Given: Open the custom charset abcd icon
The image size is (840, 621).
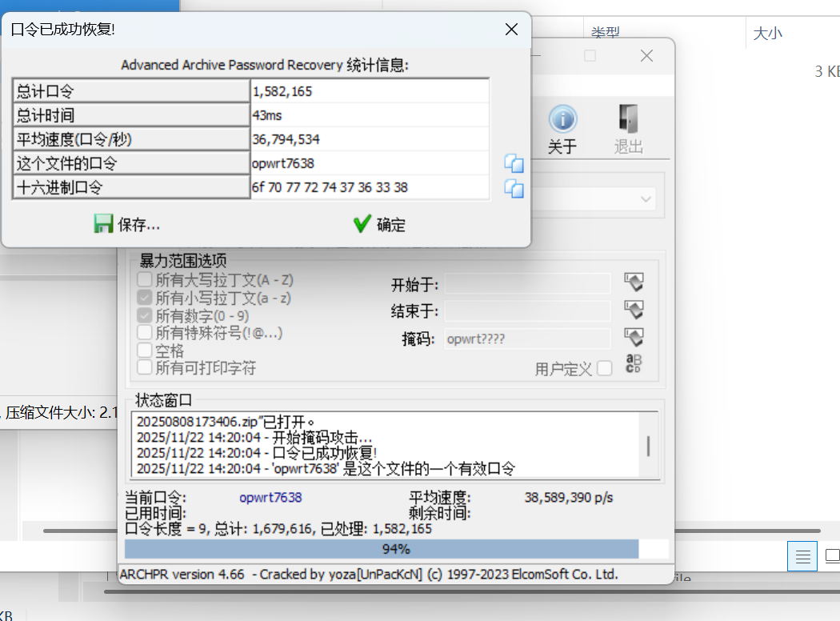Looking at the screenshot, I should (634, 364).
